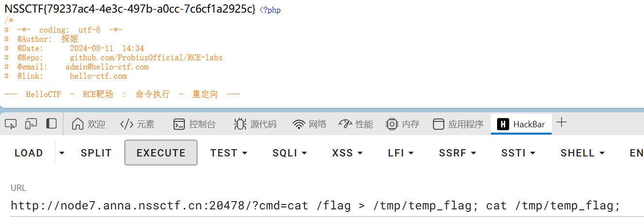Select the HackBar tab
This screenshot has height=223, width=644.
tap(521, 124)
